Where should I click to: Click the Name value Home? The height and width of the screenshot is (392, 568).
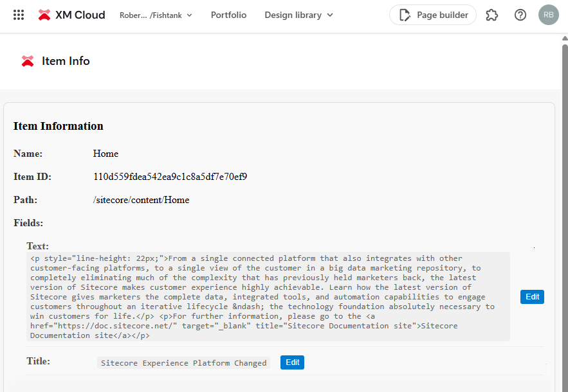click(105, 154)
